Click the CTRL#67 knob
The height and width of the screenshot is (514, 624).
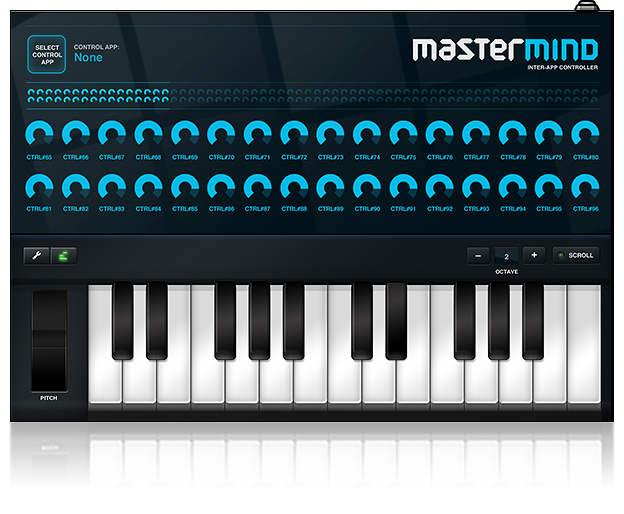tap(112, 133)
